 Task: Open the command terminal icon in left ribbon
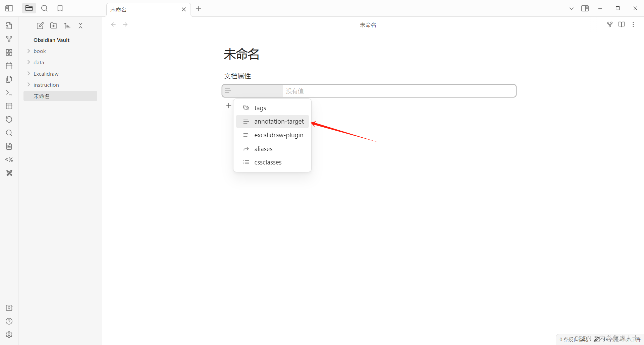9,93
